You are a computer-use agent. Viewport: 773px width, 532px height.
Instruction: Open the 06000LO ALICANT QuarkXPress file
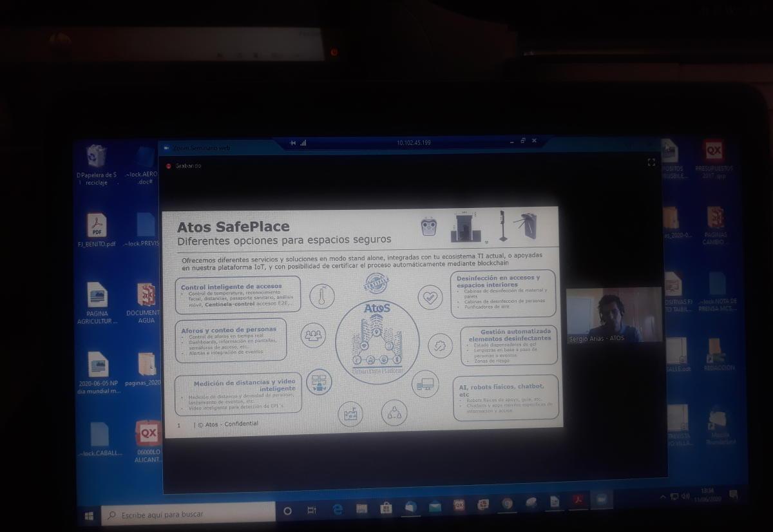tap(148, 442)
